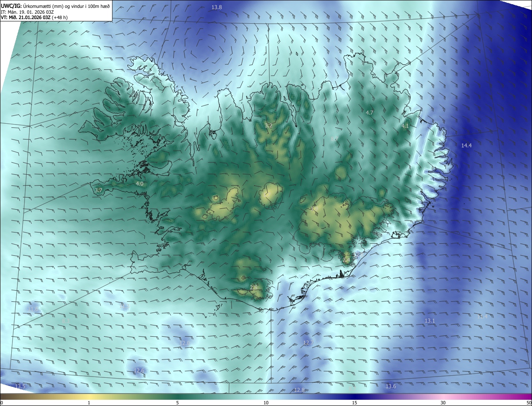The height and width of the screenshot is (406, 532).
Task: Click the color scale's 0 mm start label
Action: tap(2, 403)
